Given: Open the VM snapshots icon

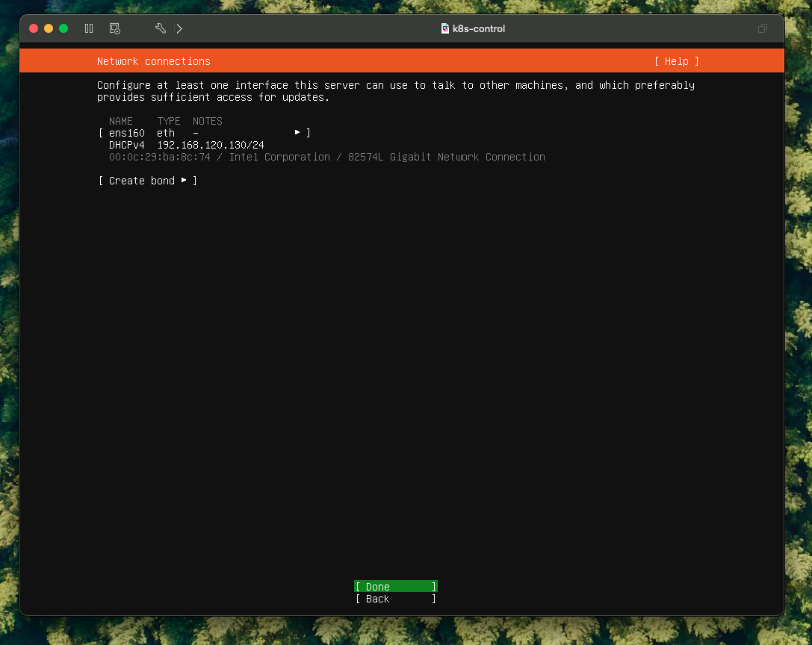Looking at the screenshot, I should tap(114, 28).
